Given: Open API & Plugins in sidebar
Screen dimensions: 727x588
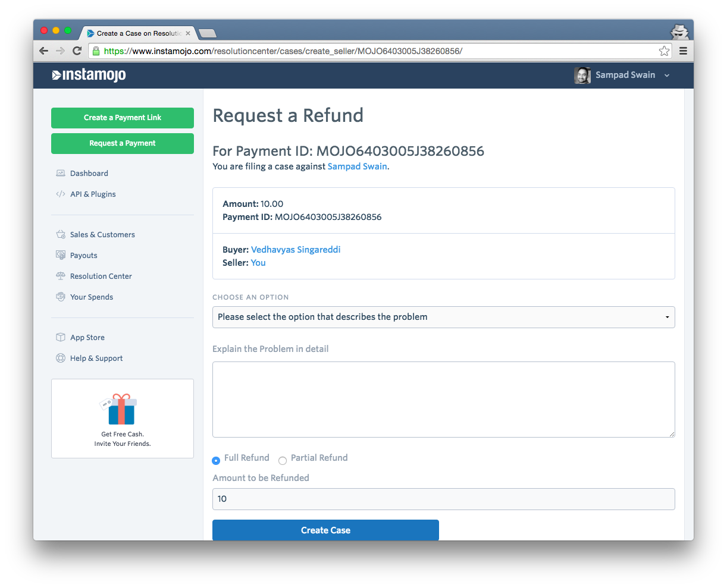Looking at the screenshot, I should coord(93,194).
